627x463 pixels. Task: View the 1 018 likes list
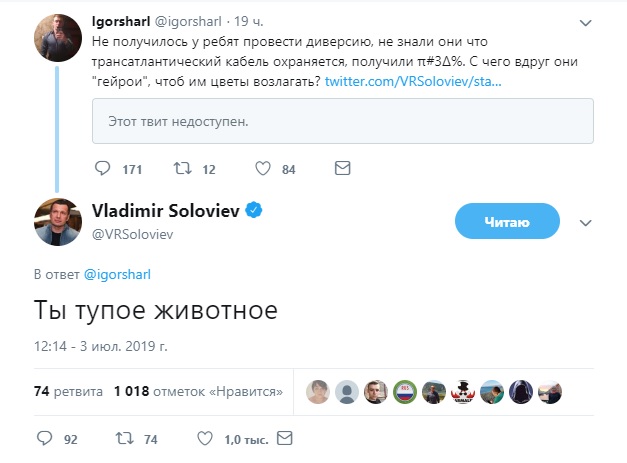click(198, 390)
